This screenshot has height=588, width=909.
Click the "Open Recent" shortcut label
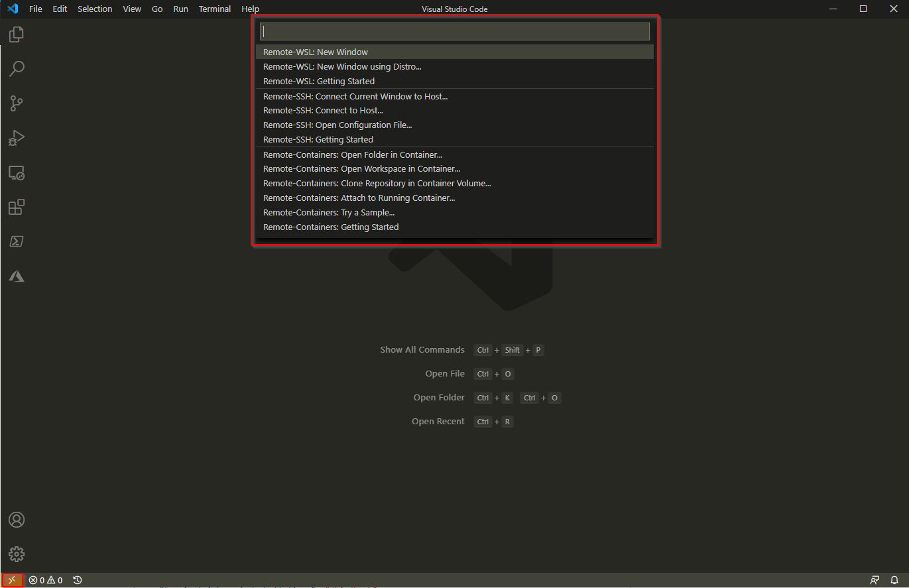(438, 421)
